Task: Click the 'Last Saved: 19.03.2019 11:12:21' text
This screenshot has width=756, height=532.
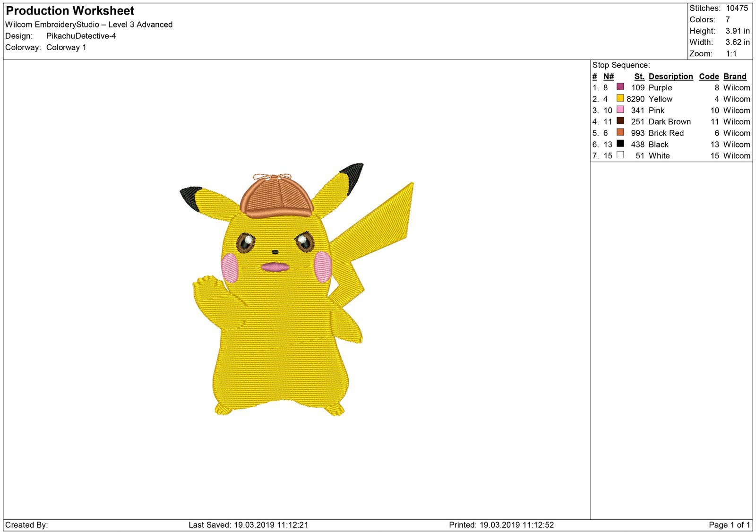Action: (249, 525)
